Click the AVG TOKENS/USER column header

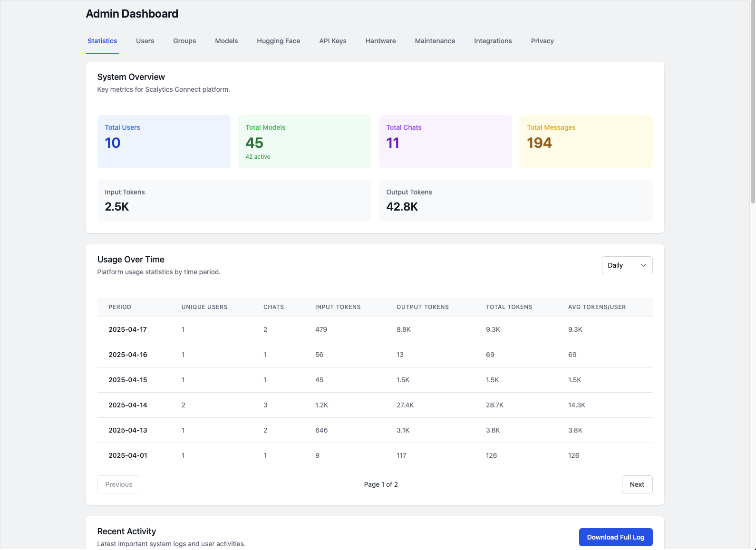(597, 307)
